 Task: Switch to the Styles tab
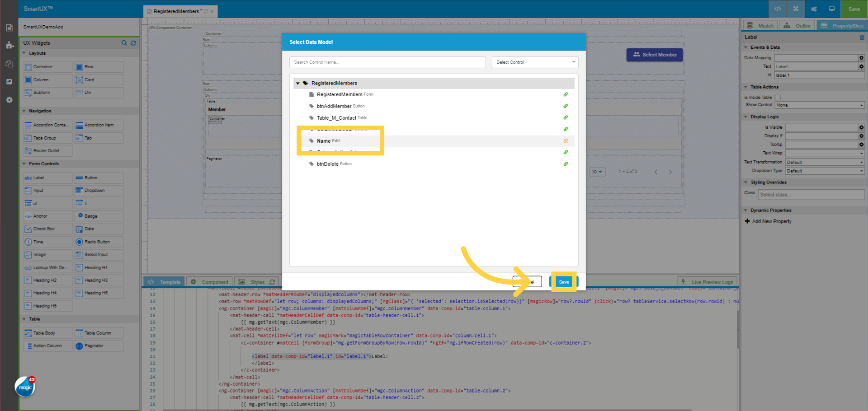257,282
